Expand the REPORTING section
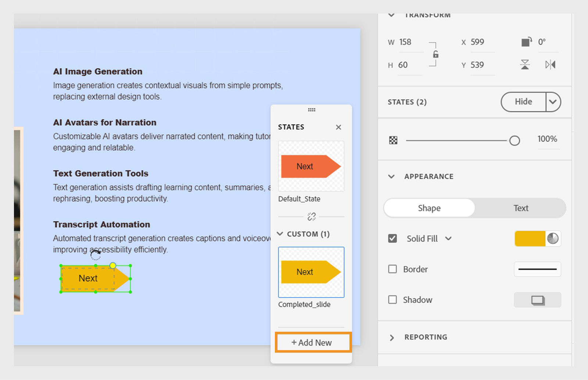588x380 pixels. [392, 337]
